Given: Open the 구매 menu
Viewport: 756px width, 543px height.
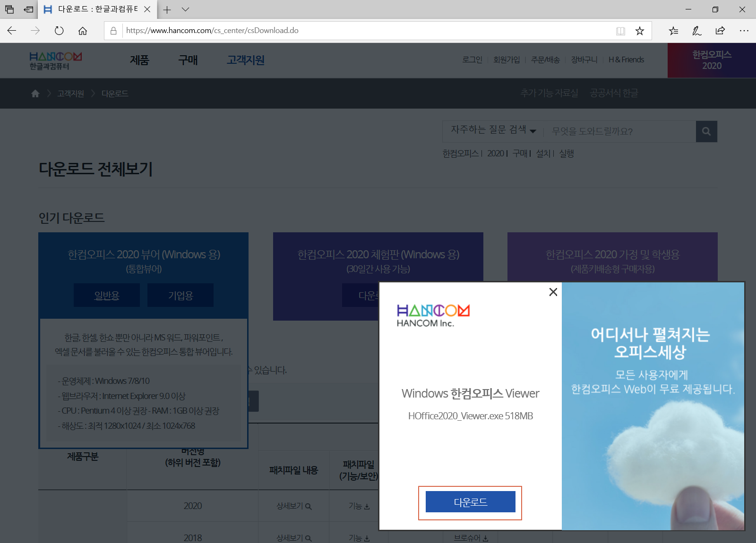Looking at the screenshot, I should [188, 60].
